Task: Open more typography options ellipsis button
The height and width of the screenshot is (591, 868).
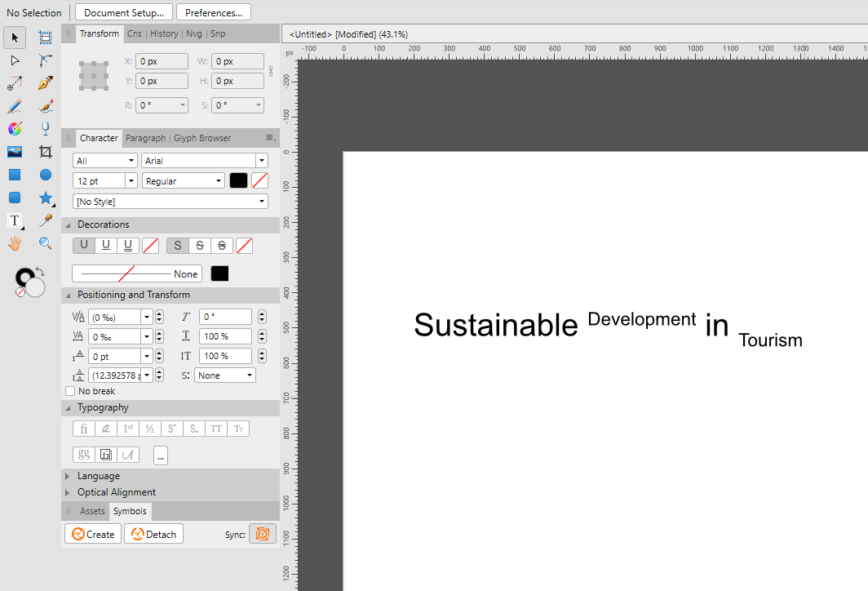Action: click(161, 455)
